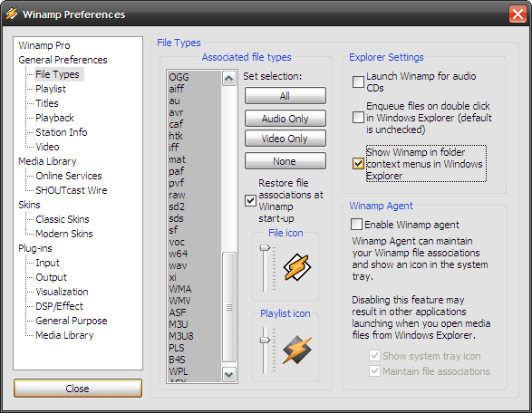This screenshot has width=532, height=413.
Task: Click the Playlist icon slider handle
Action: (265, 340)
